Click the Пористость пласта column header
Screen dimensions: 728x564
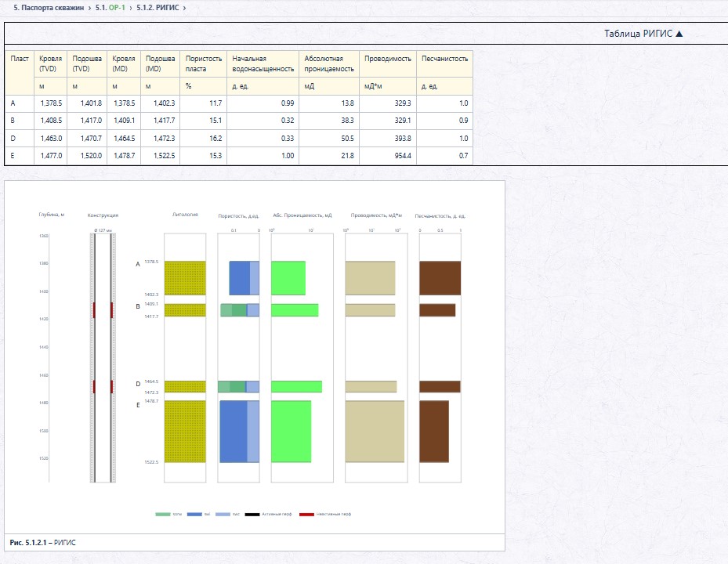(204, 63)
